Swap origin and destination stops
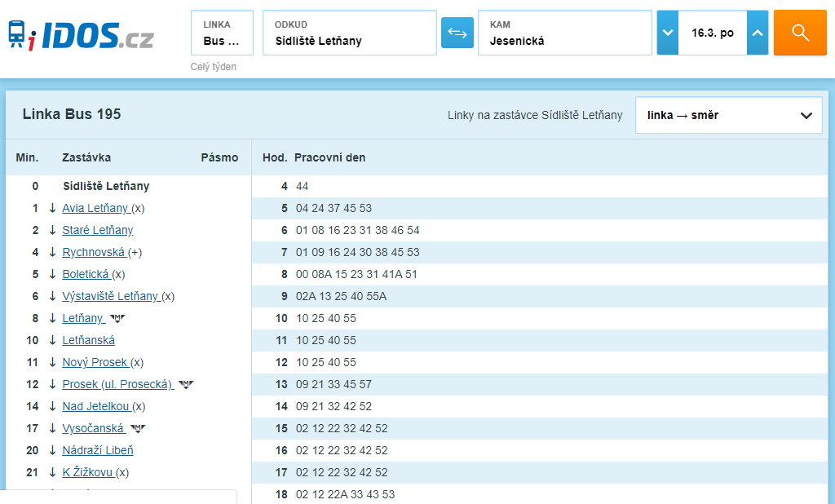 coord(457,33)
